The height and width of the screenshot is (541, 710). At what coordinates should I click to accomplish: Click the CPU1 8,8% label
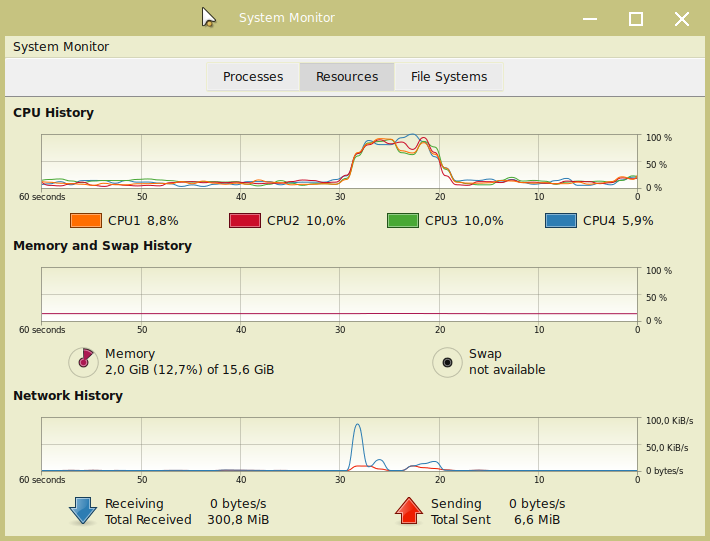pos(143,220)
